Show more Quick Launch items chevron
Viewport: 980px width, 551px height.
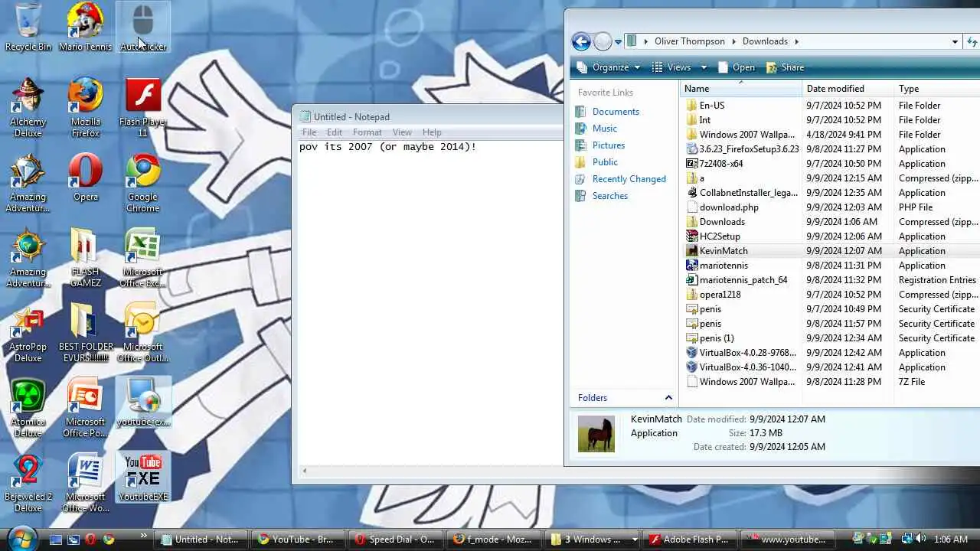[143, 535]
